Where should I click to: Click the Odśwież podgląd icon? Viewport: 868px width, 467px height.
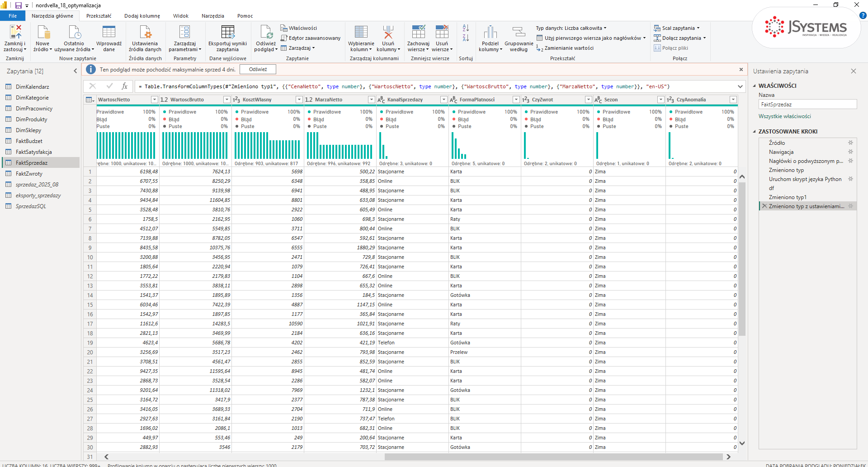(266, 32)
